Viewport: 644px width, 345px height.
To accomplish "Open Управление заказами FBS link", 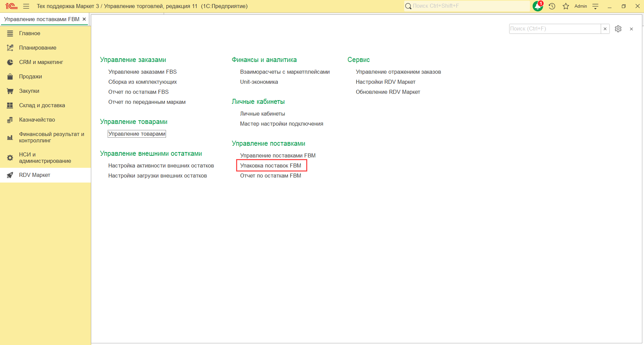I will point(142,72).
